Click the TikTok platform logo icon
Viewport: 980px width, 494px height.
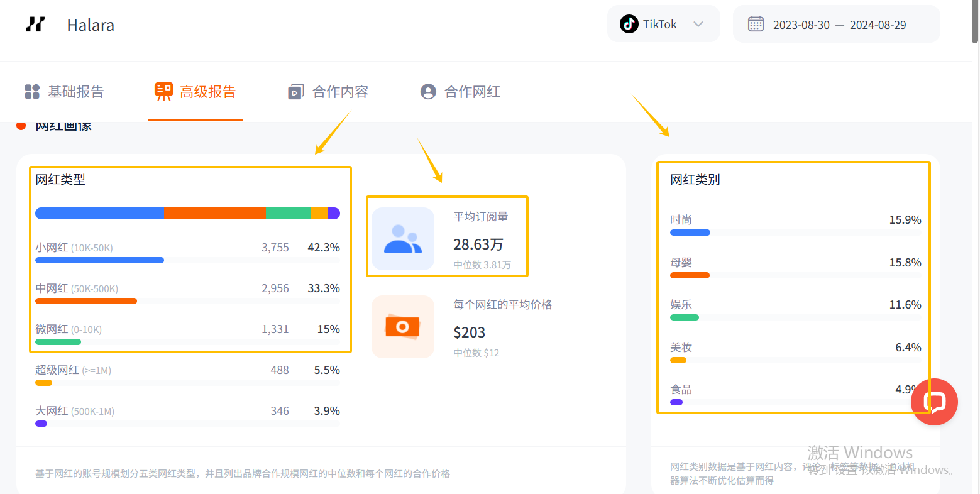pos(629,25)
